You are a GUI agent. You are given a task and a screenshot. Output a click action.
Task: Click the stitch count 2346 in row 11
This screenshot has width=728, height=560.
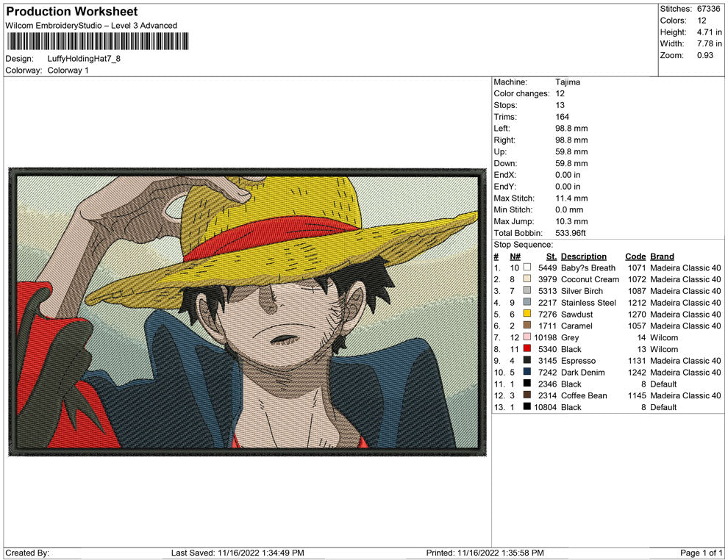click(547, 384)
